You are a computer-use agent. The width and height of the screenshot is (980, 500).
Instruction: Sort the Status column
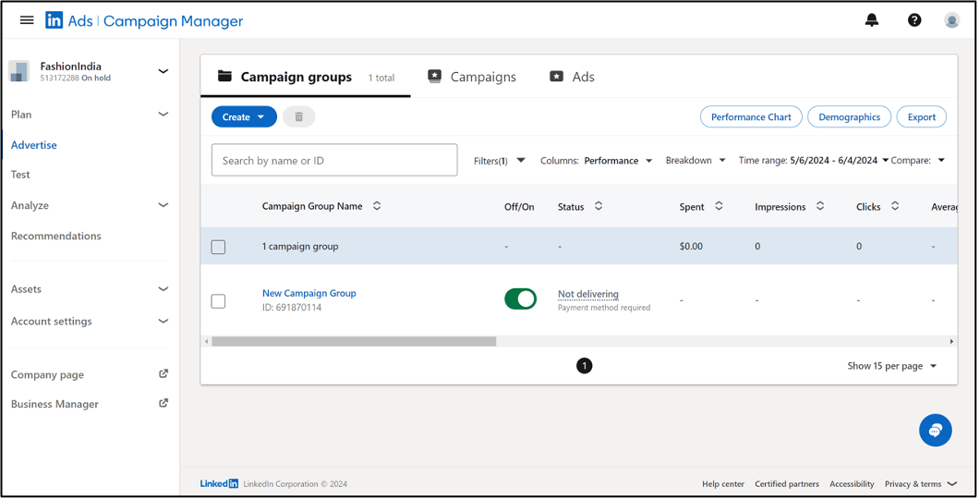click(599, 206)
